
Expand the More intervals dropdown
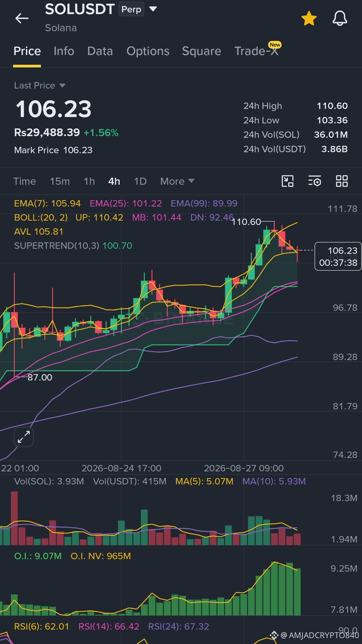coord(177,181)
